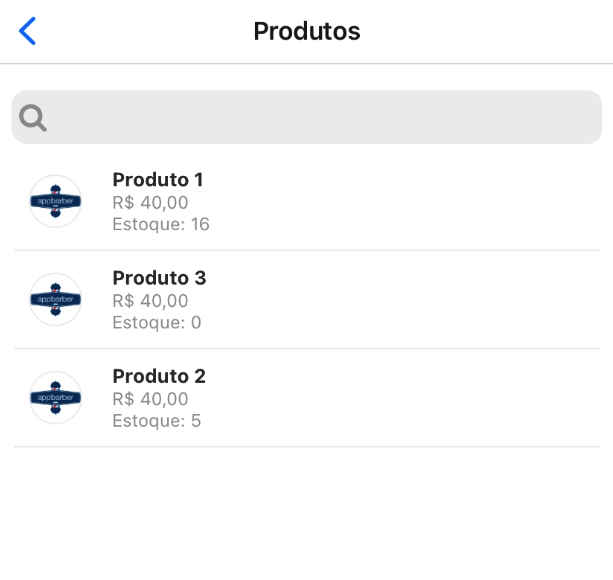Image resolution: width=613 pixels, height=580 pixels.
Task: Tap the blue back arrow
Action: (27, 31)
